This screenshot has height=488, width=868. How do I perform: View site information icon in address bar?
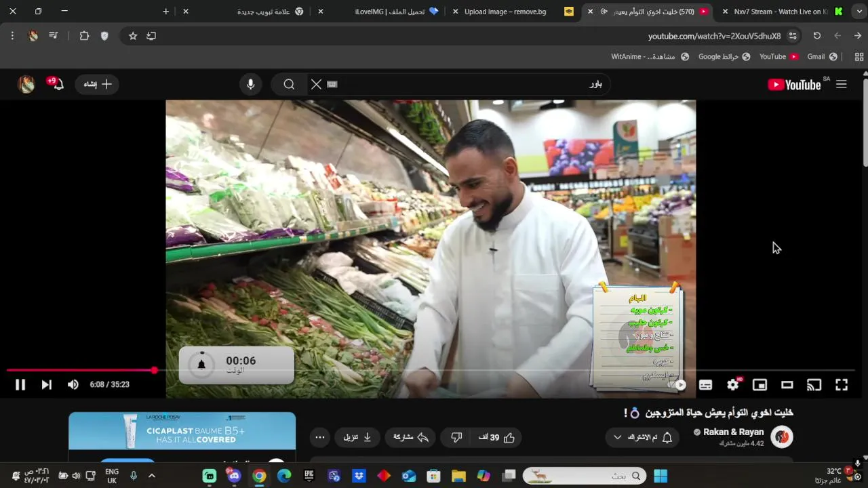coord(793,36)
